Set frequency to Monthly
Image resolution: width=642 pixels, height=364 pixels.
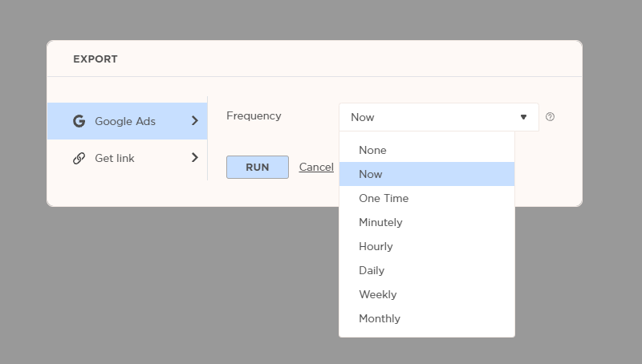427,318
